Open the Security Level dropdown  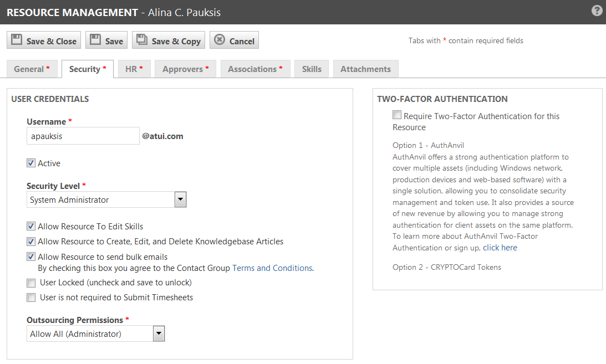pyautogui.click(x=180, y=199)
